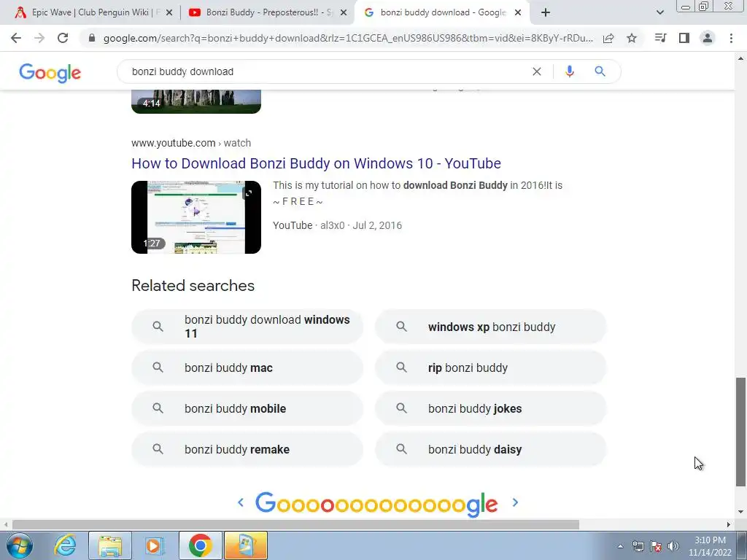Click the Chrome taskbar icon
This screenshot has width=747, height=560.
coord(200,545)
